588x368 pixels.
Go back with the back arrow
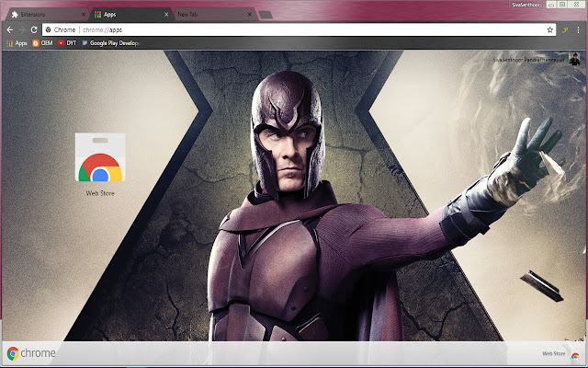10,29
